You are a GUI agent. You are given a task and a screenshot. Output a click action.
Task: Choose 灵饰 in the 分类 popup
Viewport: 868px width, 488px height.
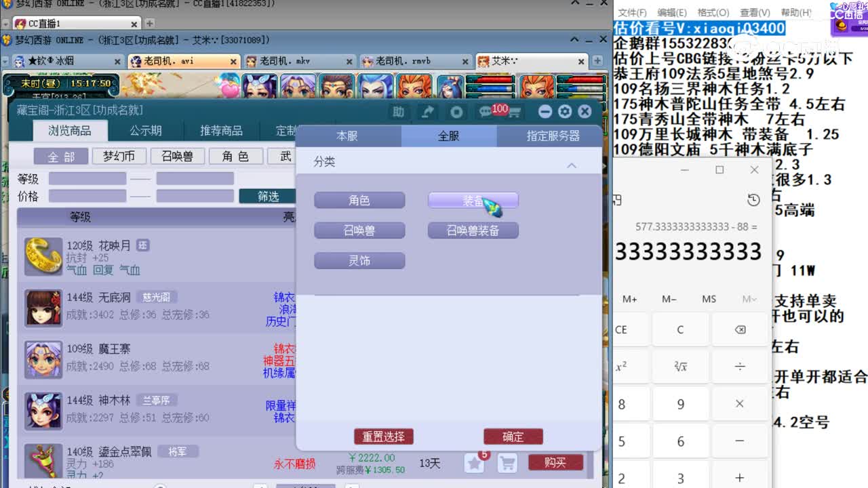click(359, 261)
